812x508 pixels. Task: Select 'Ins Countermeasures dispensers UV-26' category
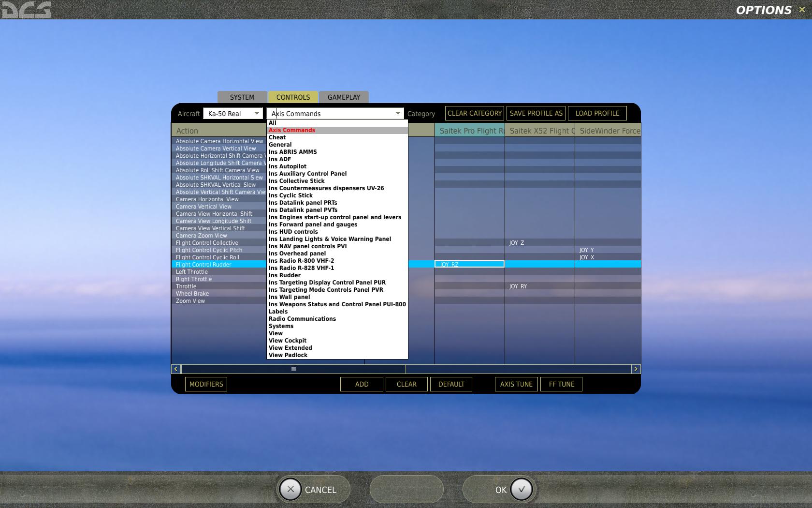(337, 188)
